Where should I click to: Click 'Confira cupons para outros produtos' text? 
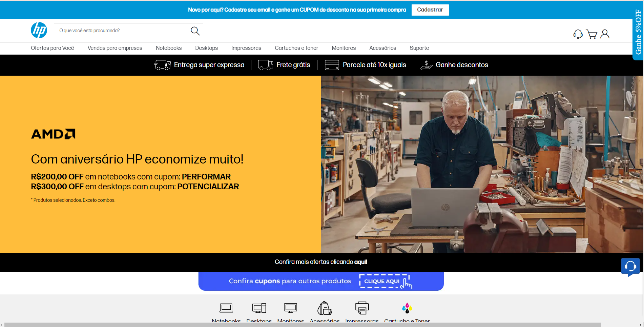click(290, 281)
